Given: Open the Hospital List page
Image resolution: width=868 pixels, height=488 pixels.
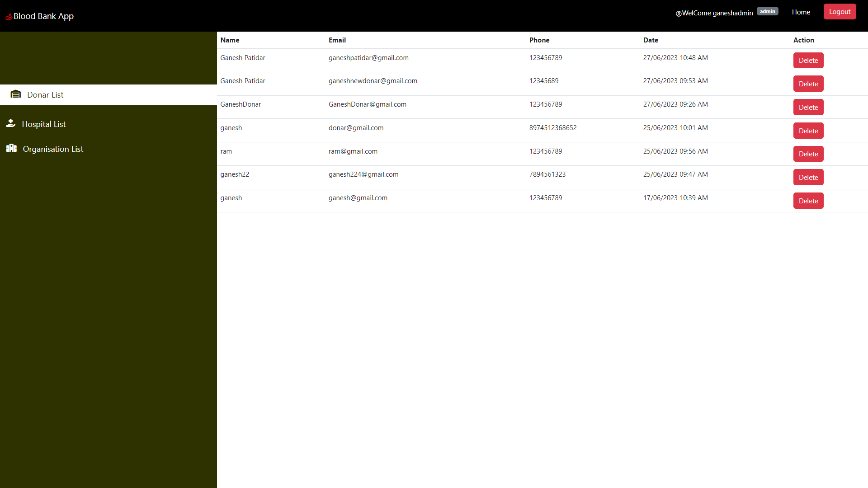Looking at the screenshot, I should (44, 124).
